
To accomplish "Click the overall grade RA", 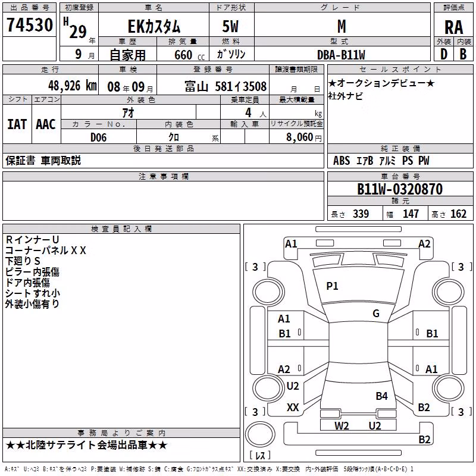I will 453,27.
